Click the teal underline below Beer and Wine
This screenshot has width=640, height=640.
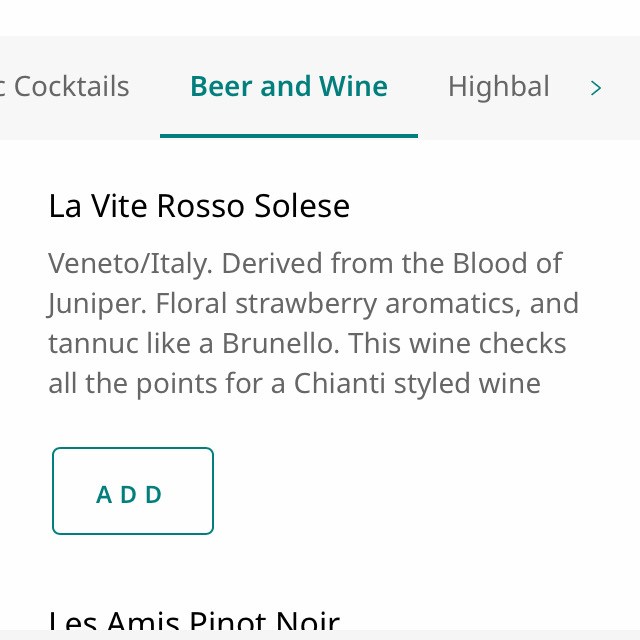[288, 135]
